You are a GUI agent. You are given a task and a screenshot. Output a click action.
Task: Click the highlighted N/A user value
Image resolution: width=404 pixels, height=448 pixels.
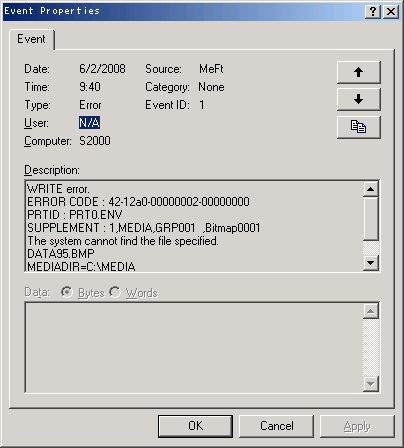[x=89, y=123]
